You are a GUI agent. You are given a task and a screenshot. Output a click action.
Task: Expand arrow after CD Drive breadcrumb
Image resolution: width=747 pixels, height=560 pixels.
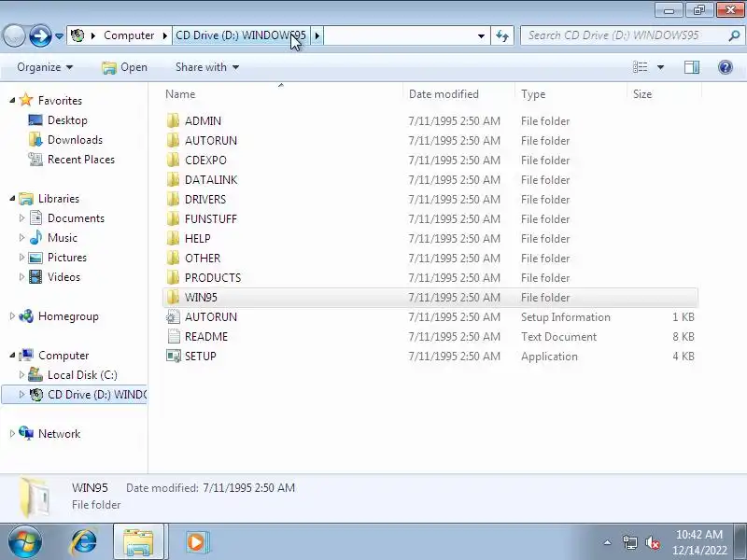[x=317, y=35]
